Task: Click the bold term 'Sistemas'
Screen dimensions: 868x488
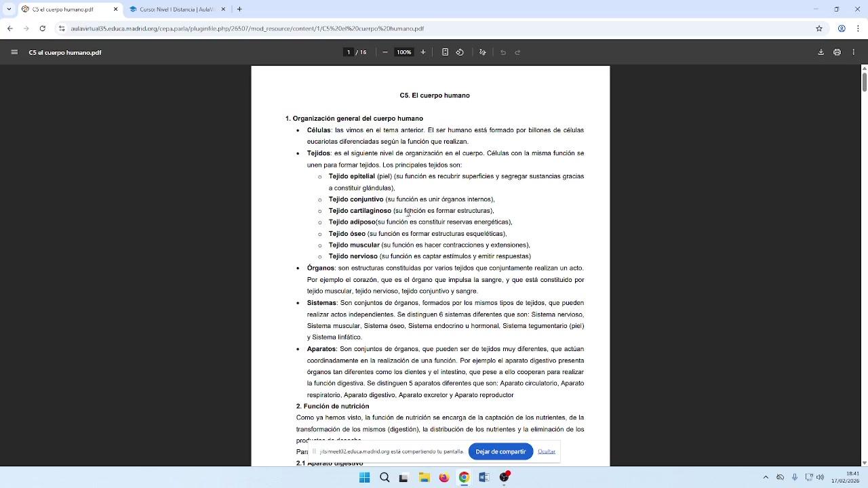Action: [x=321, y=303]
